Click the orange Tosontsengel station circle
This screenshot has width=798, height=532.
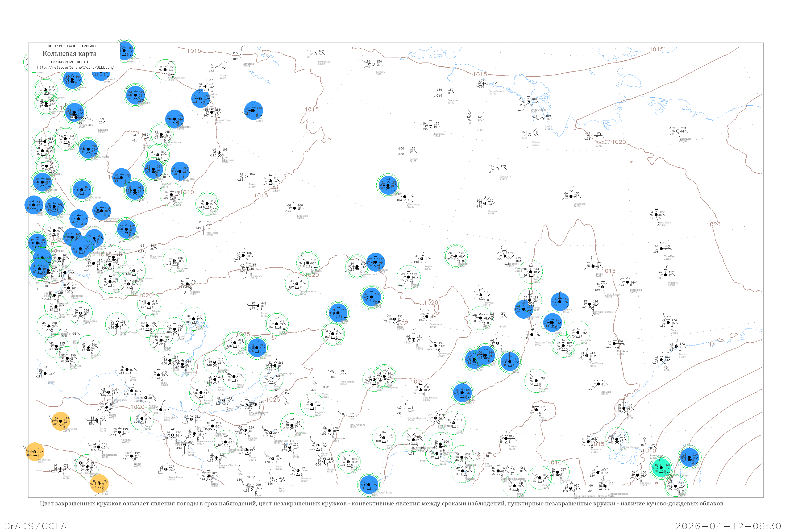(x=61, y=421)
